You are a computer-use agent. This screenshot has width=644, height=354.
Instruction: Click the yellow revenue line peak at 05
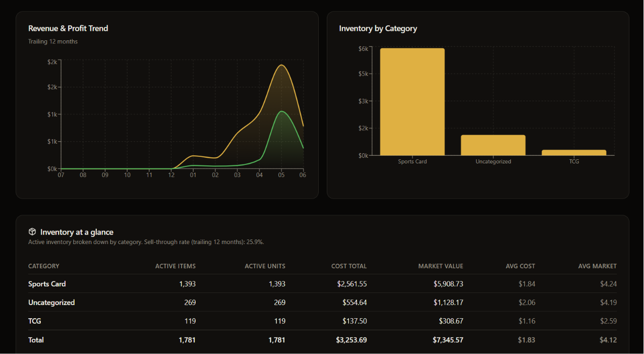click(281, 65)
